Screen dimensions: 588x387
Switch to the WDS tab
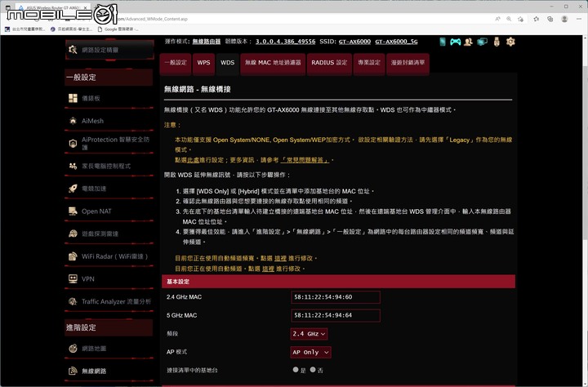click(227, 63)
